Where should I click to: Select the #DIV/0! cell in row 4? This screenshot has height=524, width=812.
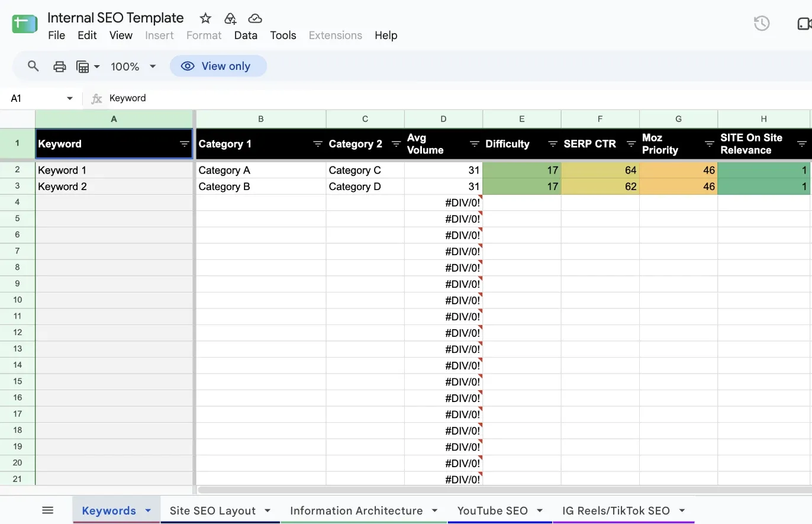point(443,202)
